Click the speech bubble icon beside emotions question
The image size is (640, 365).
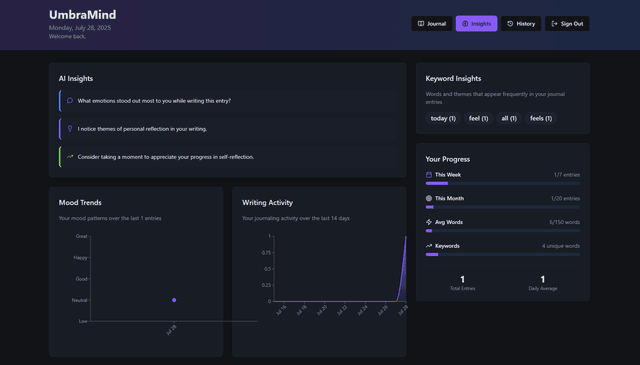[70, 100]
